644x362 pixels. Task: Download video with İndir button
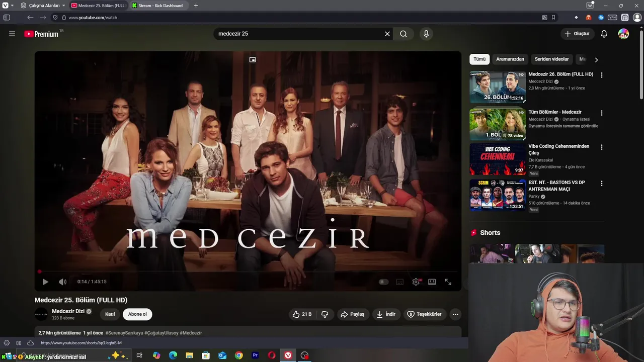pyautogui.click(x=386, y=314)
